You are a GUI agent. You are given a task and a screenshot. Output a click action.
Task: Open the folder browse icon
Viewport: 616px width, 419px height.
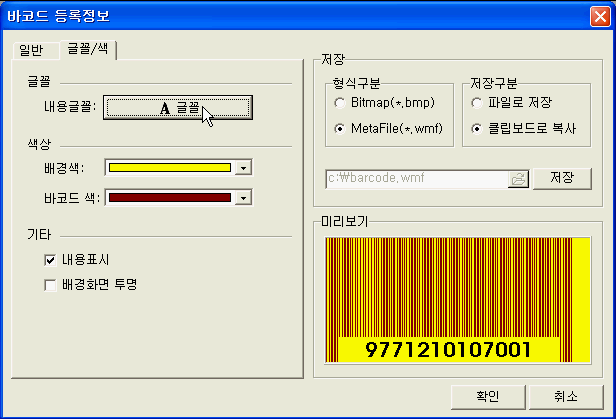[518, 179]
